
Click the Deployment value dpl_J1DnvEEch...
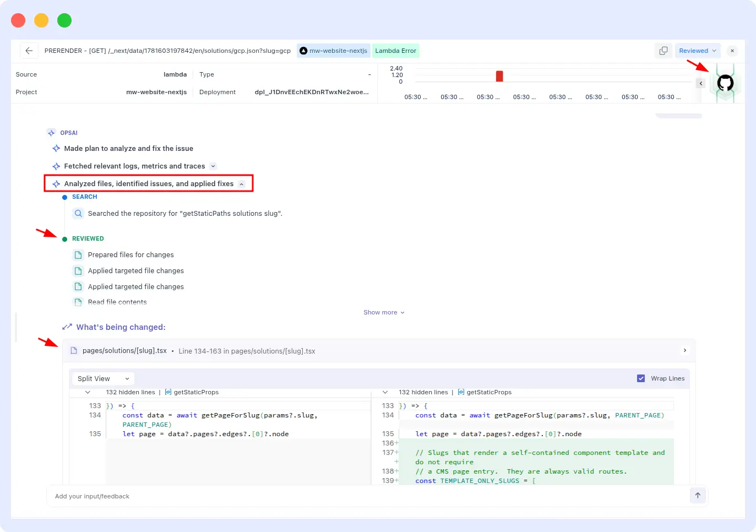point(312,92)
